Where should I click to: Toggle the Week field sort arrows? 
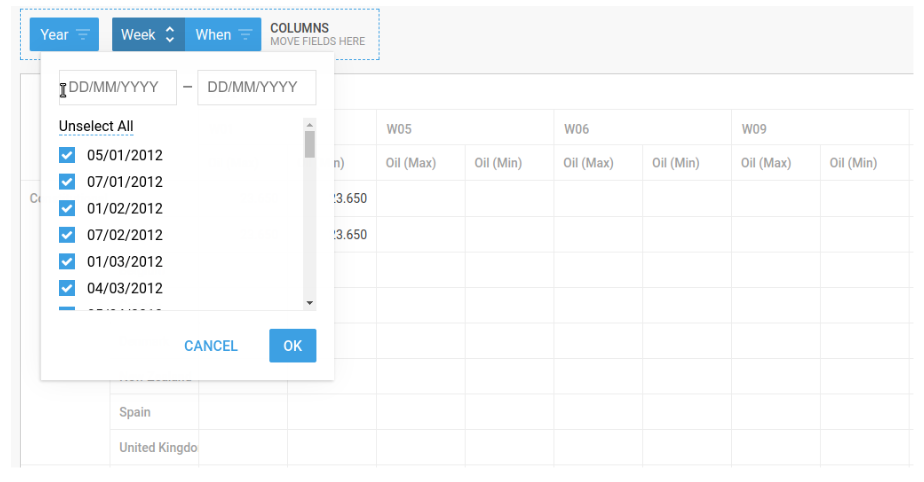170,35
